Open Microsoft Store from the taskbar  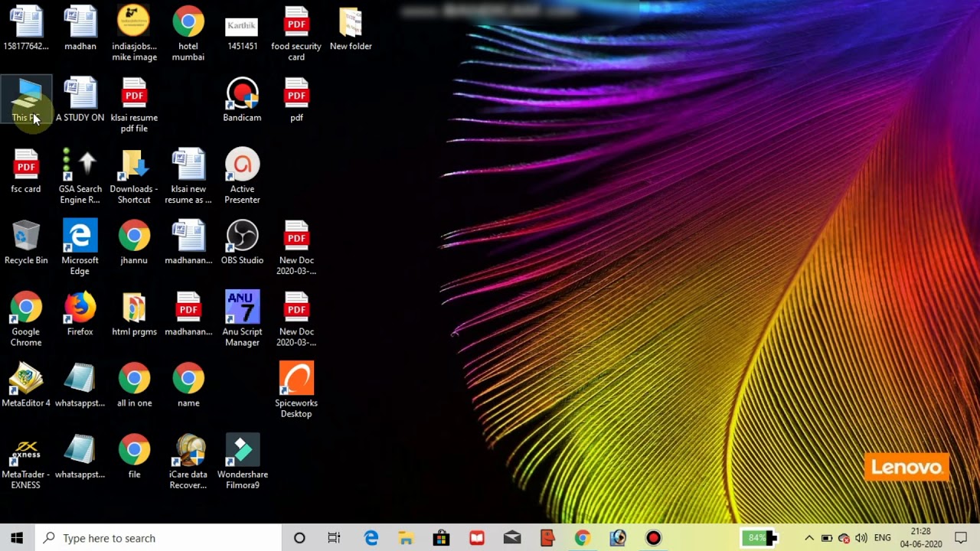(441, 538)
